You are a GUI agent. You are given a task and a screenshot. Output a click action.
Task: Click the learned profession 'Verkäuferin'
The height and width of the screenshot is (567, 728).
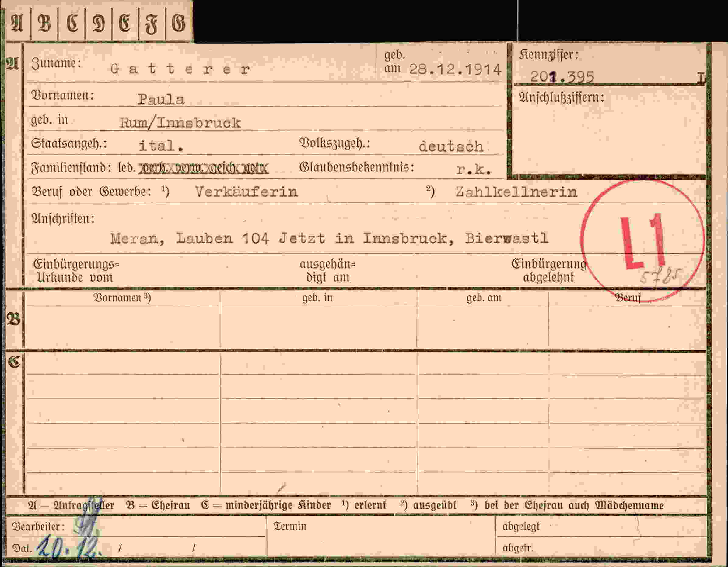246,192
